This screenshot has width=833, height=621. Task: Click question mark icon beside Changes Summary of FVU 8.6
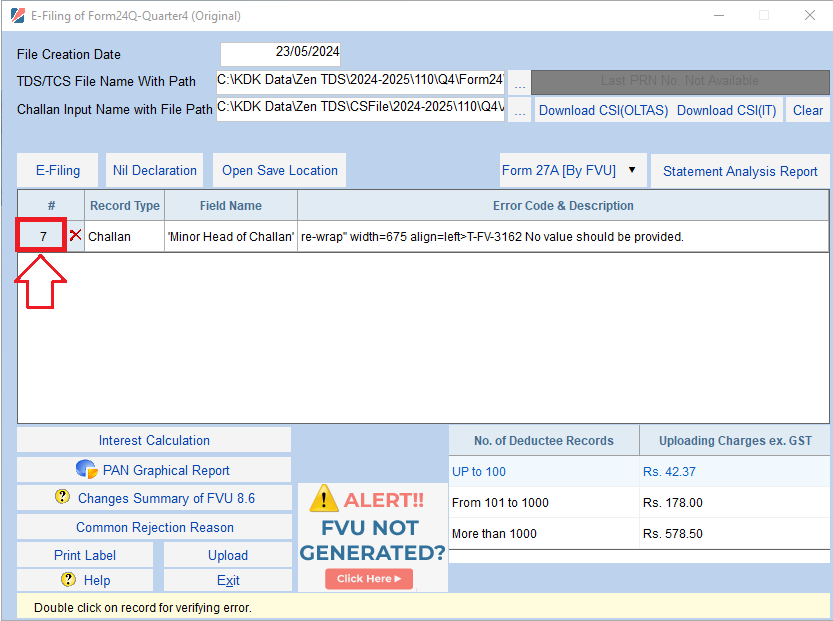click(x=62, y=497)
